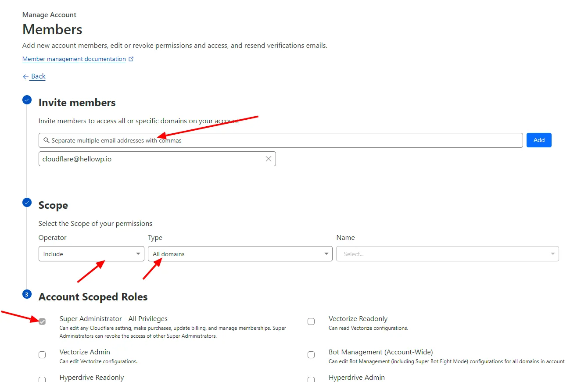Screen dimensions: 588x382
Task: Expand the Type dropdown showing All domains
Action: pos(240,254)
